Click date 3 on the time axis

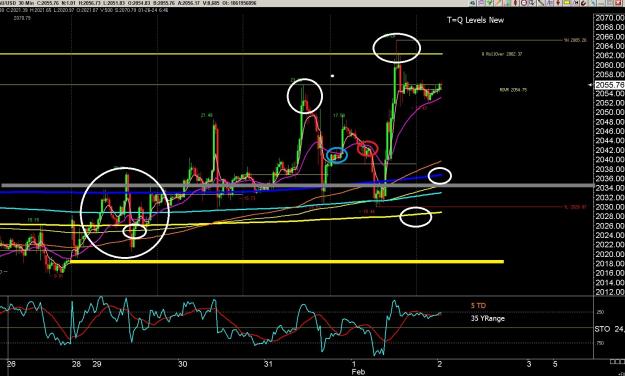point(529,364)
